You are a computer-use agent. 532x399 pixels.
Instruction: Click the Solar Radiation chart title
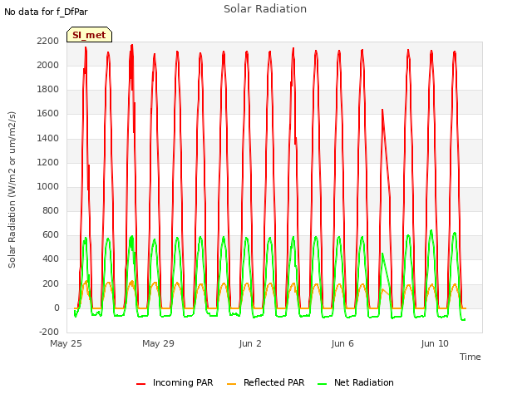point(265,9)
